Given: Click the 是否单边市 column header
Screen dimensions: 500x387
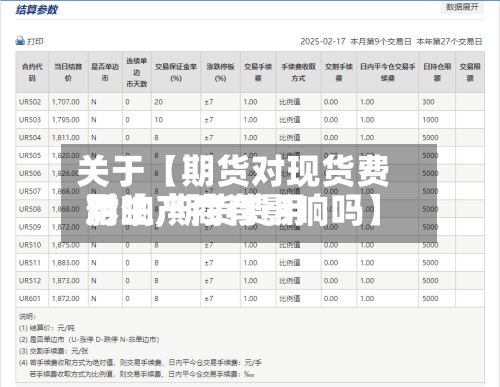Looking at the screenshot, I should (x=105, y=72).
